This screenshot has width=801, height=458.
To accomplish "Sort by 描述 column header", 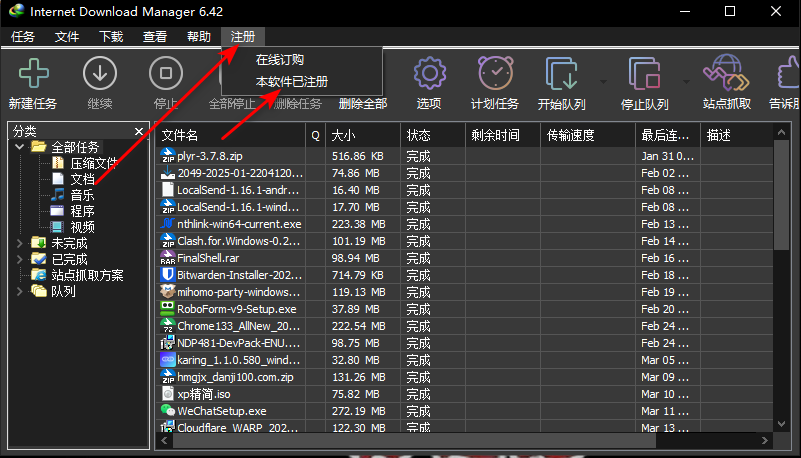I will [737, 135].
